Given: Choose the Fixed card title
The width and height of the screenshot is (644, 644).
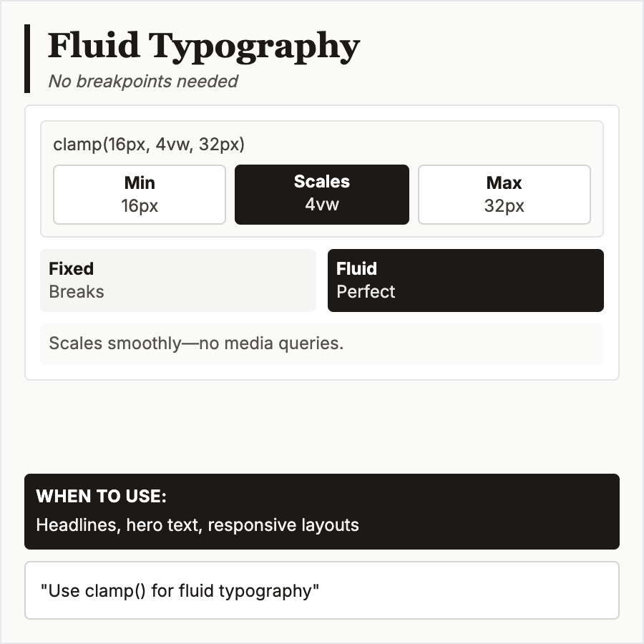Looking at the screenshot, I should pos(71,269).
